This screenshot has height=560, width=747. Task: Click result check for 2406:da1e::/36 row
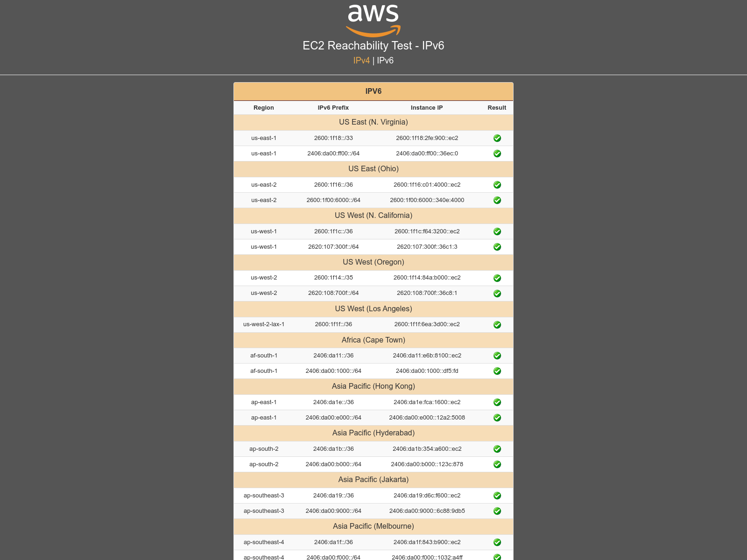click(x=497, y=402)
